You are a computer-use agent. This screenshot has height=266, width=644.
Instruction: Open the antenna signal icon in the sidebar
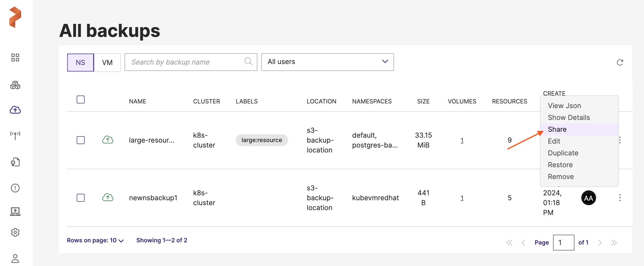coord(15,135)
